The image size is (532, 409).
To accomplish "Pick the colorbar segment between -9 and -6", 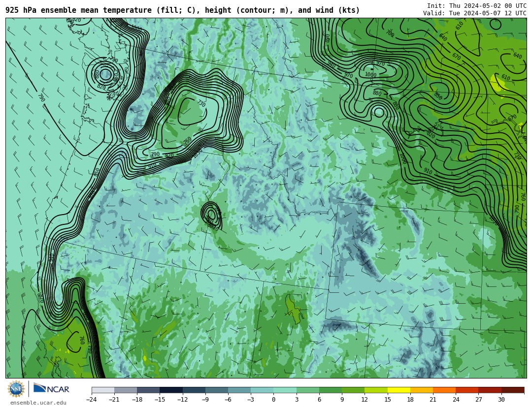I will click(217, 390).
